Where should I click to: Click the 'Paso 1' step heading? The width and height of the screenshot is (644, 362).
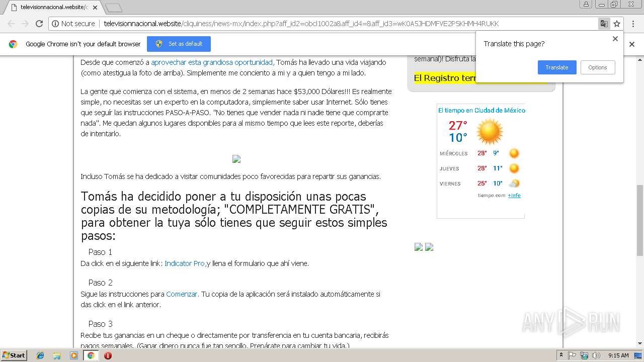[x=100, y=252]
